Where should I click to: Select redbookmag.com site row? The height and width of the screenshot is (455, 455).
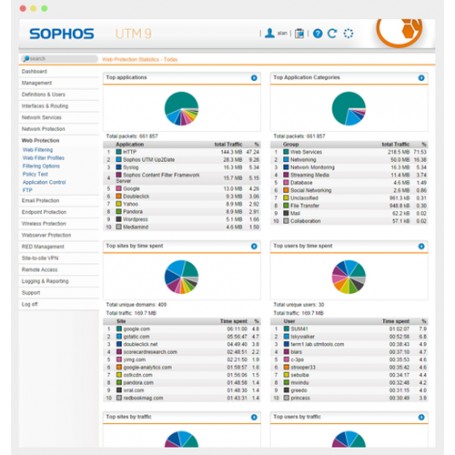[182, 398]
